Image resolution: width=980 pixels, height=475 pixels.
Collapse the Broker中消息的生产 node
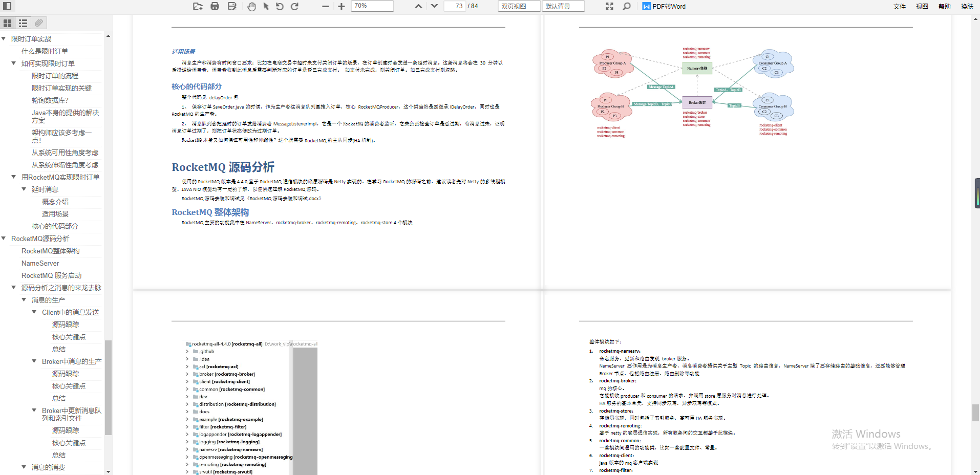[34, 361]
